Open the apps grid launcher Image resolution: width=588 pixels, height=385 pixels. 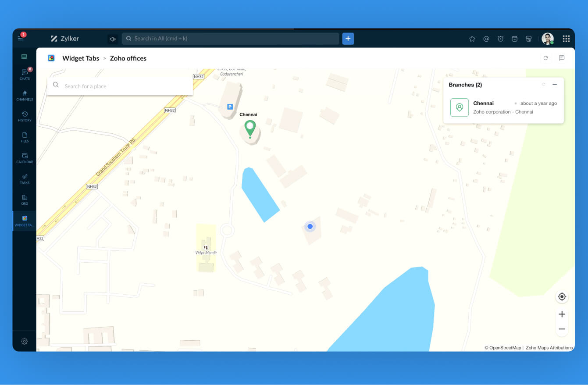pos(566,39)
